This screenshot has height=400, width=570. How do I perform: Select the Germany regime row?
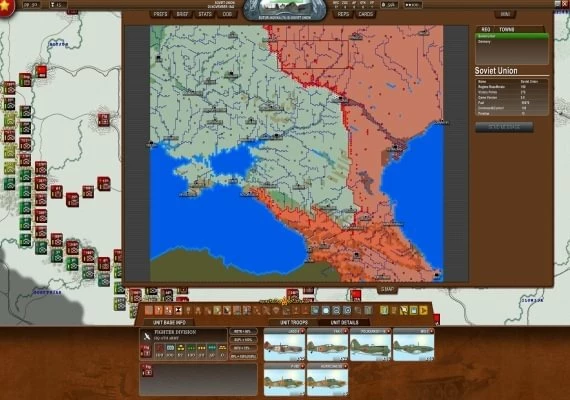click(x=512, y=42)
